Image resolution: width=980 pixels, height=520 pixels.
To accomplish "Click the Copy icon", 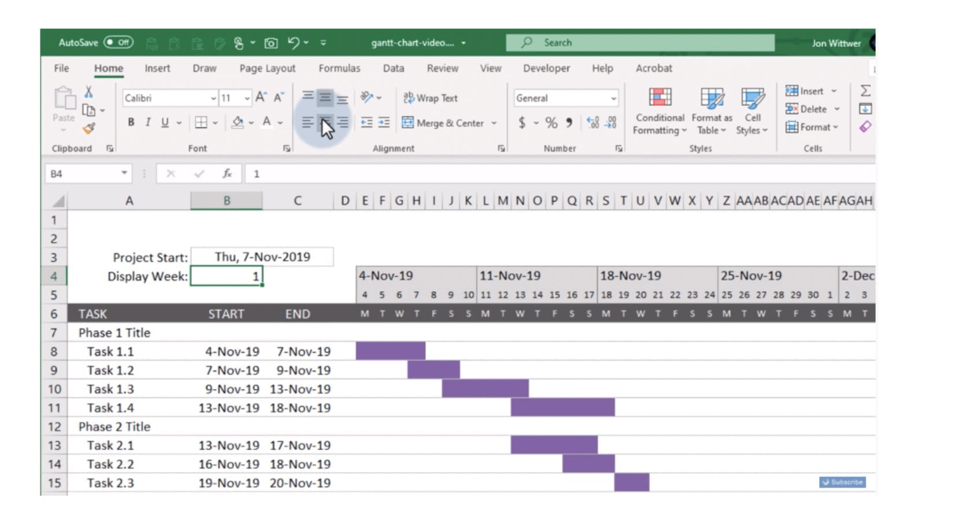I will (x=89, y=110).
